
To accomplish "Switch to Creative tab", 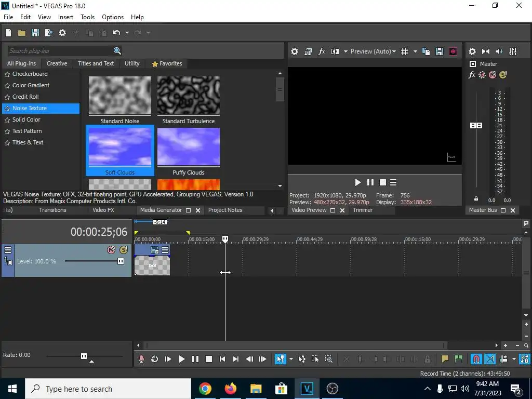I will (57, 63).
